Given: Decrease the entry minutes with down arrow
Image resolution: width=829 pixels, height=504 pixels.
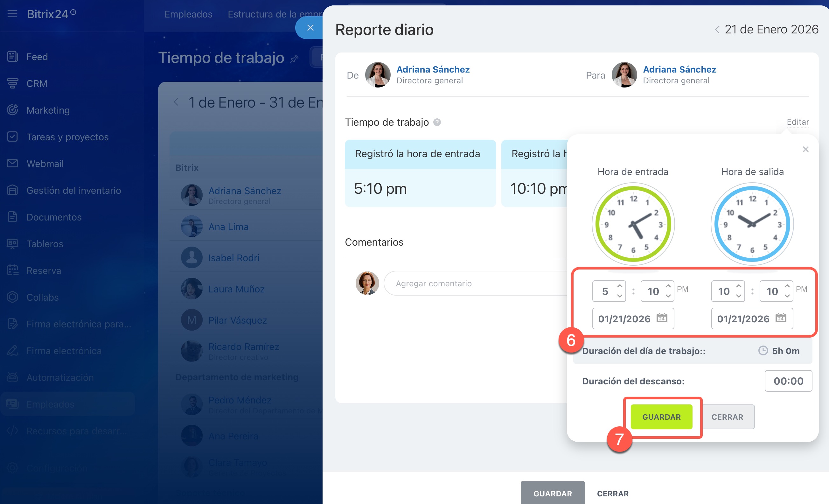Looking at the screenshot, I should pyautogui.click(x=668, y=296).
